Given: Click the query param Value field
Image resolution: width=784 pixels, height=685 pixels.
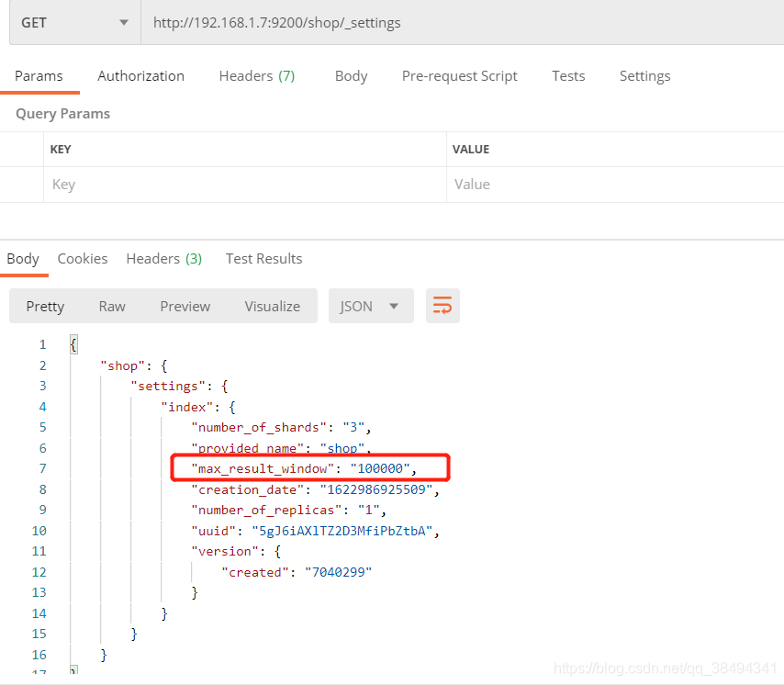Looking at the screenshot, I should pos(613,185).
